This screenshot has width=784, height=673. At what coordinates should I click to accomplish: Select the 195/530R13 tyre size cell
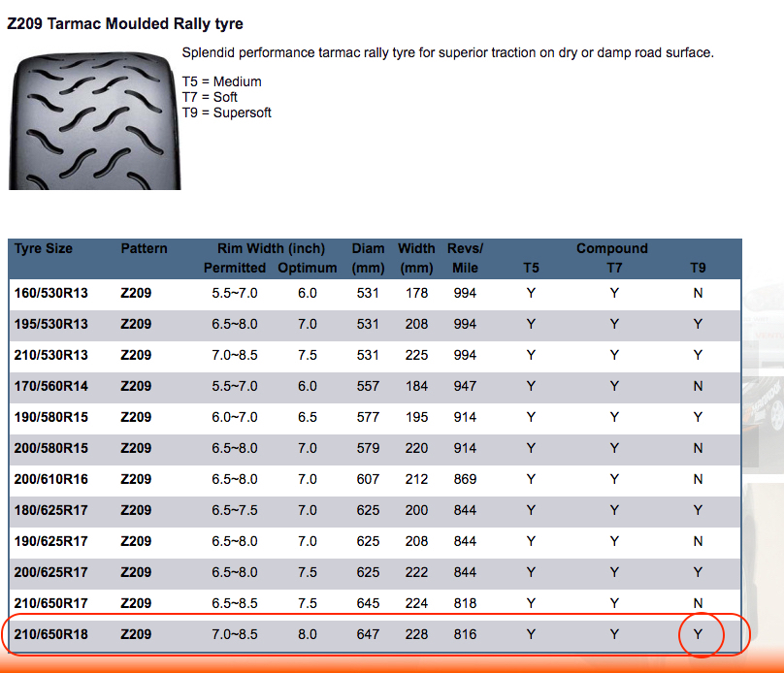pos(50,324)
